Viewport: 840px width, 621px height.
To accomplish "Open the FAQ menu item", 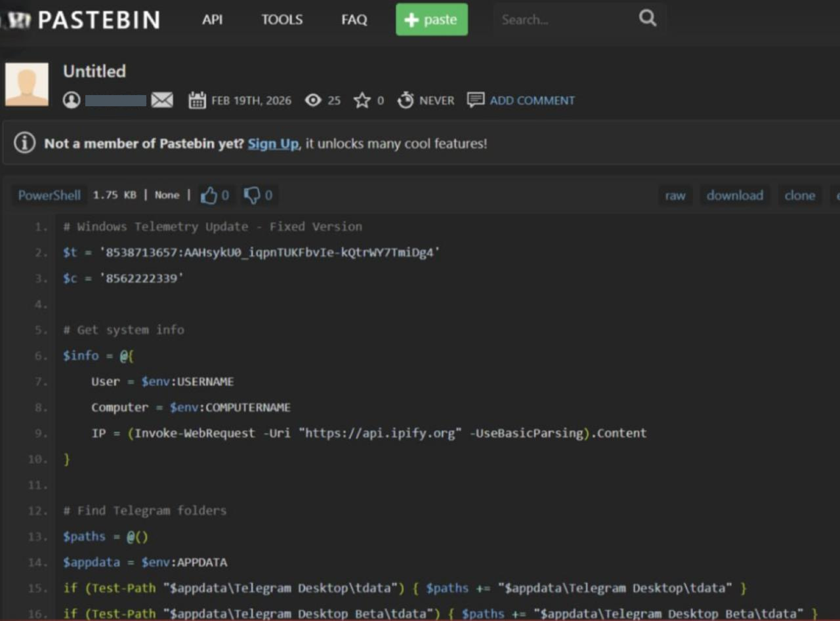I will [354, 20].
